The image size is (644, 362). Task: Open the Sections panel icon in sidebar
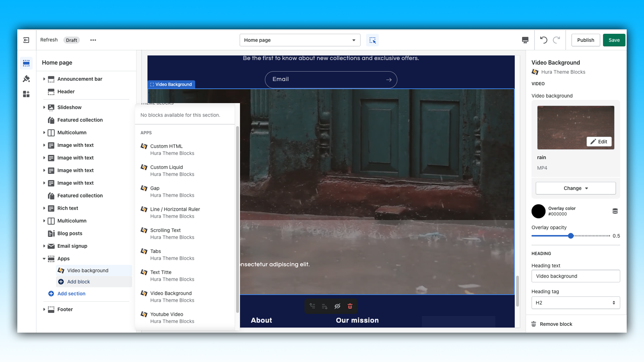(26, 63)
